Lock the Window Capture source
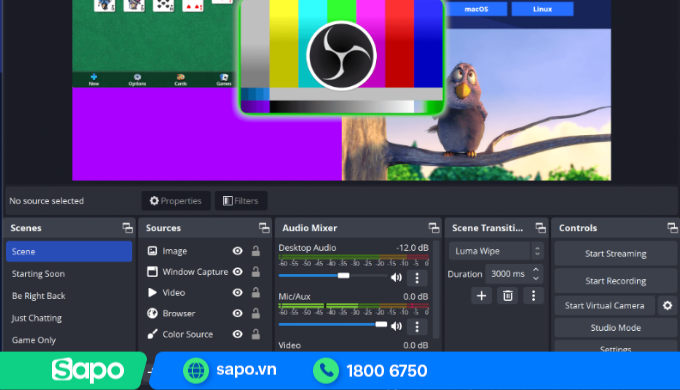The image size is (680, 390). 256,272
